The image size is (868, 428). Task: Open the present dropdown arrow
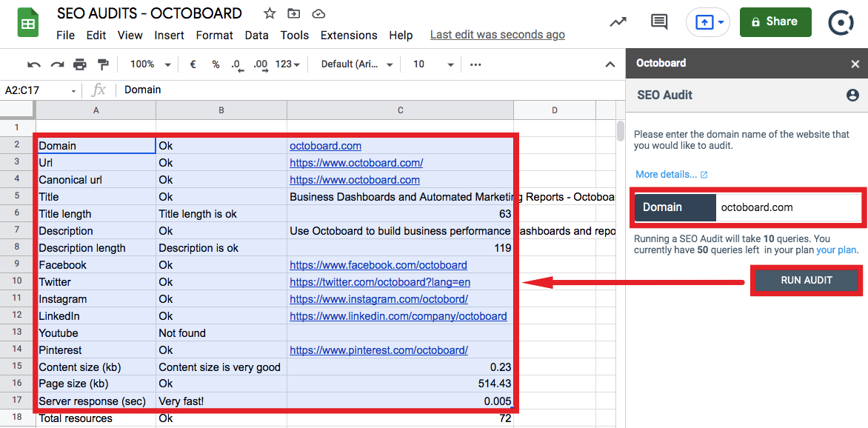(721, 23)
